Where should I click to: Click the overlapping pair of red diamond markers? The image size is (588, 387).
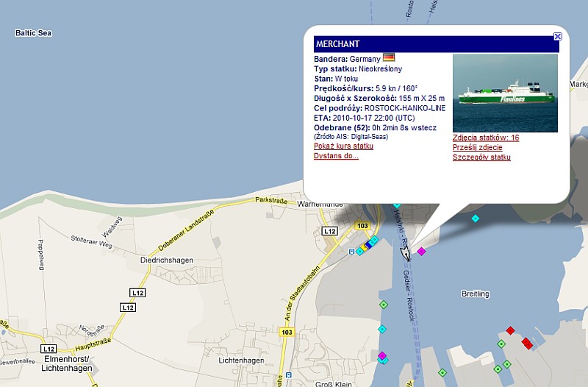[x=526, y=342]
